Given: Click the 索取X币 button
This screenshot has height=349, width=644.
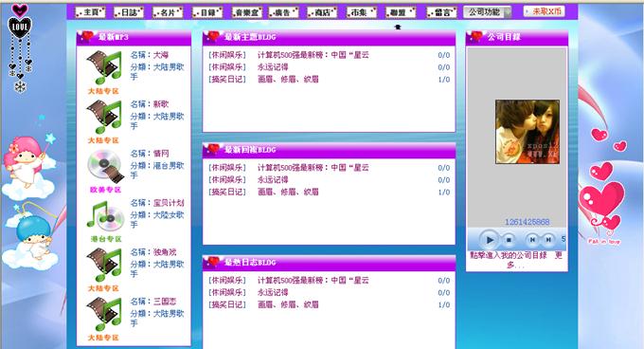Looking at the screenshot, I should 545,11.
